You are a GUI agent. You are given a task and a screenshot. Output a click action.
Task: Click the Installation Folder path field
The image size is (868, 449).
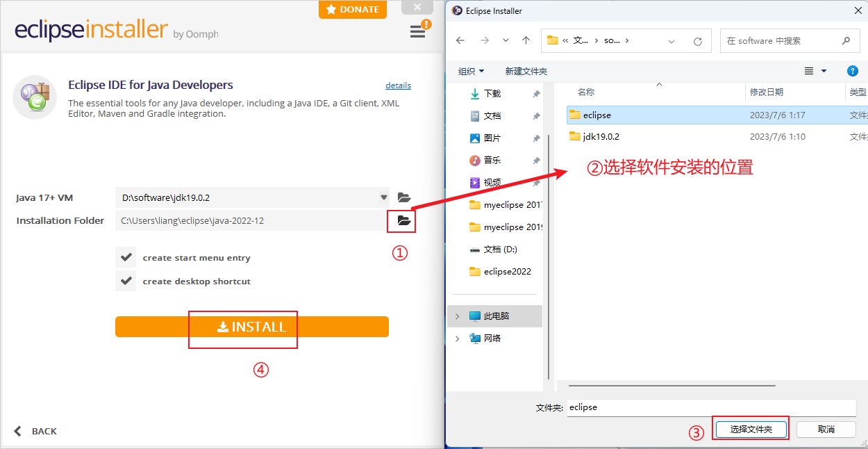(x=249, y=221)
